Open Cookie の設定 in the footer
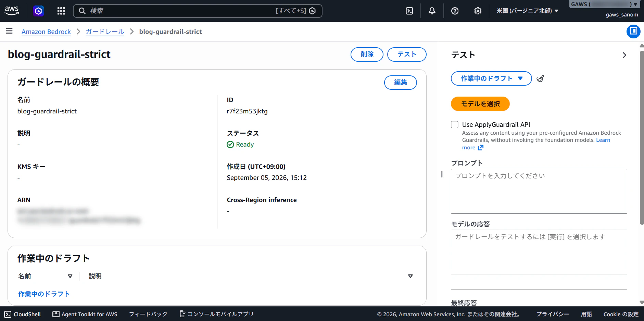The image size is (644, 321). click(x=621, y=314)
